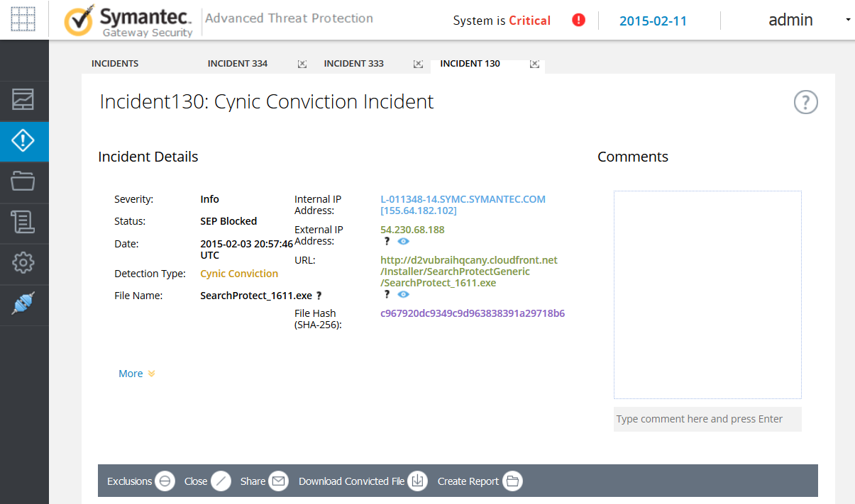Open the folder sidebar icon

(x=23, y=181)
